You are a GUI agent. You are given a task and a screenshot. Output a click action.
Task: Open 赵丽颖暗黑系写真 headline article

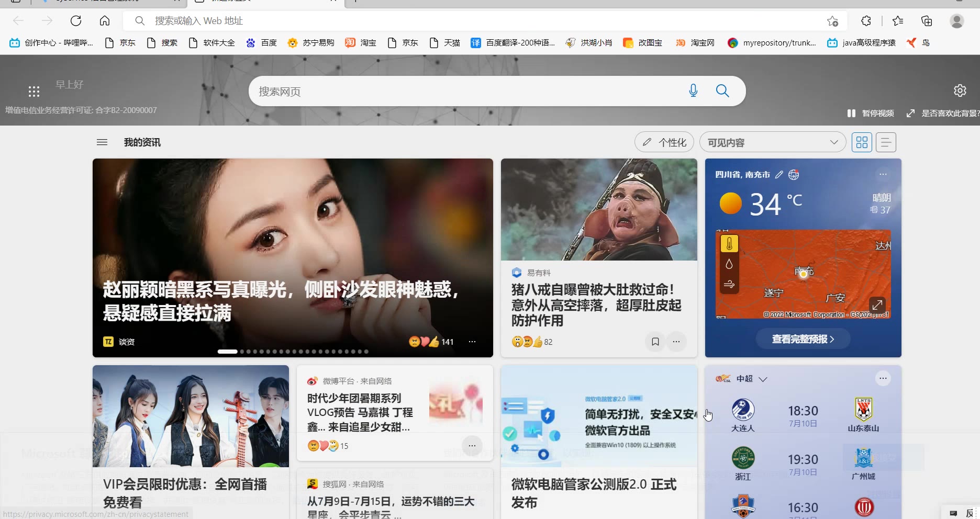[281, 301]
